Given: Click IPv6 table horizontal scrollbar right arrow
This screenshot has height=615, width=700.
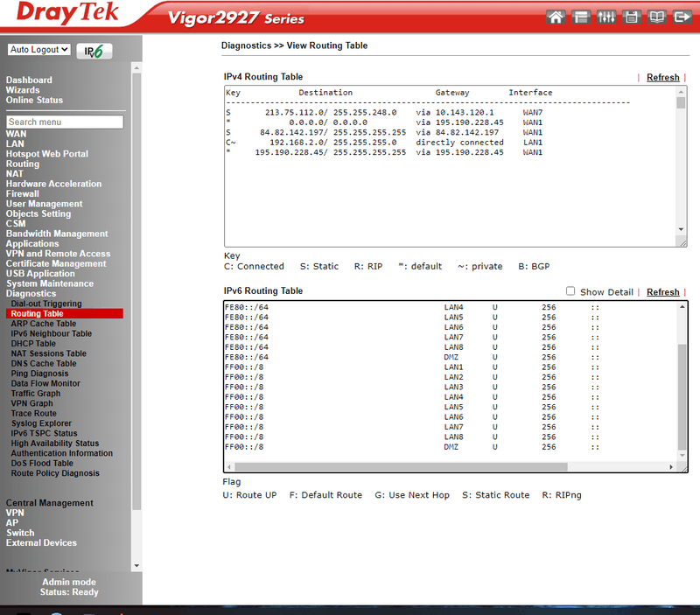Looking at the screenshot, I should click(x=671, y=467).
